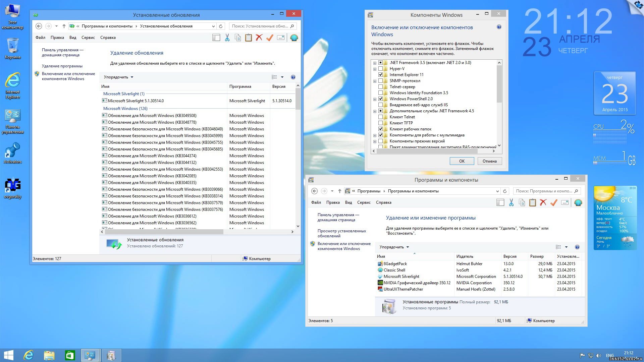Click the red Delete X icon in Programs and Components window
The height and width of the screenshot is (362, 644).
[543, 202]
